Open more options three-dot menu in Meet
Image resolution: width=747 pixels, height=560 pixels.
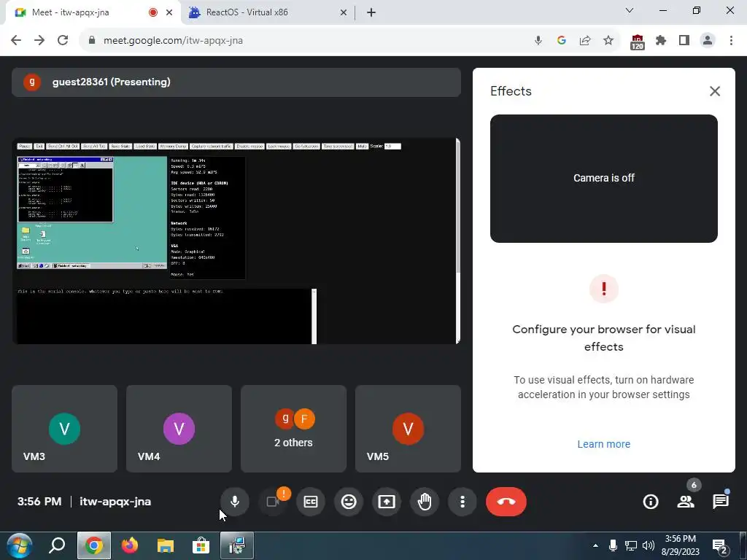[x=462, y=502]
